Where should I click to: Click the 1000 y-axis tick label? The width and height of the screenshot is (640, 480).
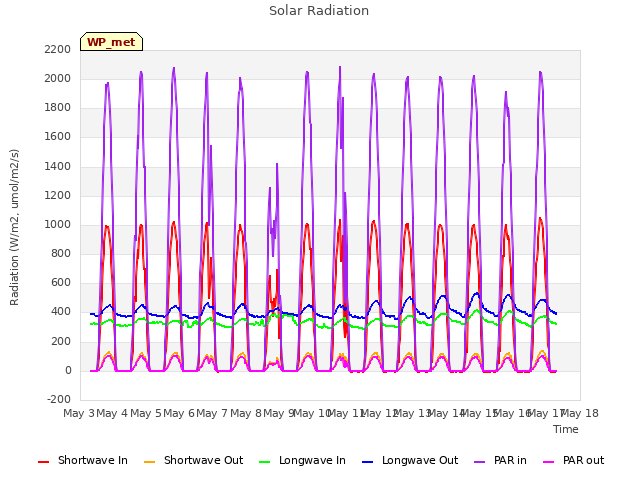coord(58,224)
